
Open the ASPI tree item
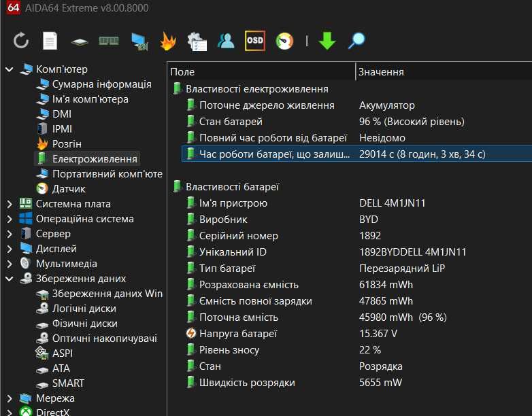[54, 353]
